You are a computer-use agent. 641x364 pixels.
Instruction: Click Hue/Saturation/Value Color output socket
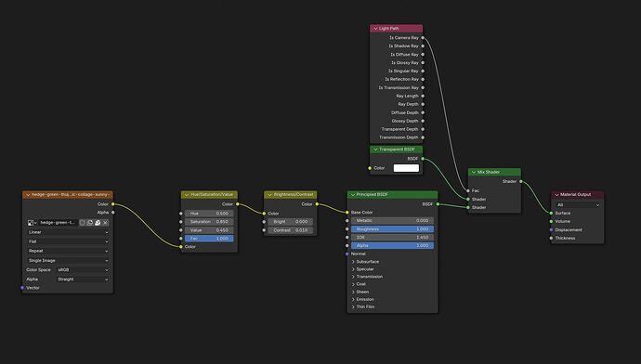(238, 204)
